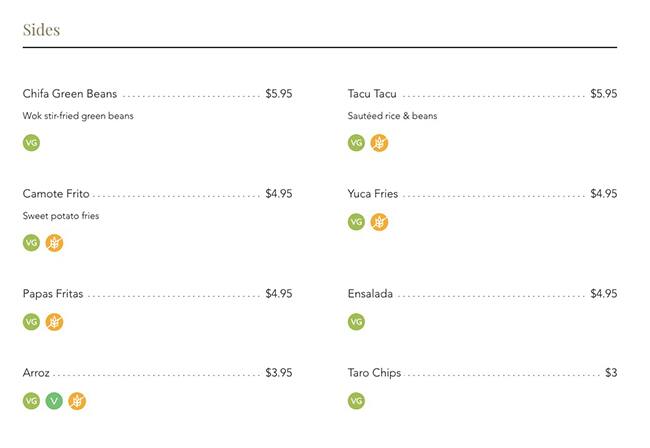Click the Ensalada menu item title

370,294
